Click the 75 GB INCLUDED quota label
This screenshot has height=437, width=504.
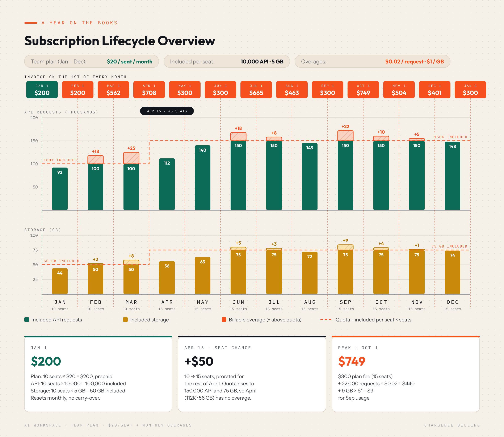pyautogui.click(x=449, y=246)
